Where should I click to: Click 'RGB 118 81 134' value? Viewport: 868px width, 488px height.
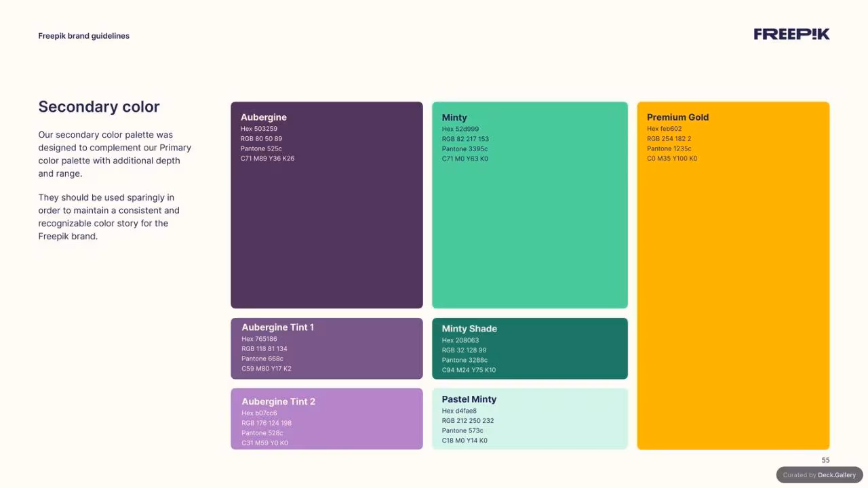tap(264, 349)
